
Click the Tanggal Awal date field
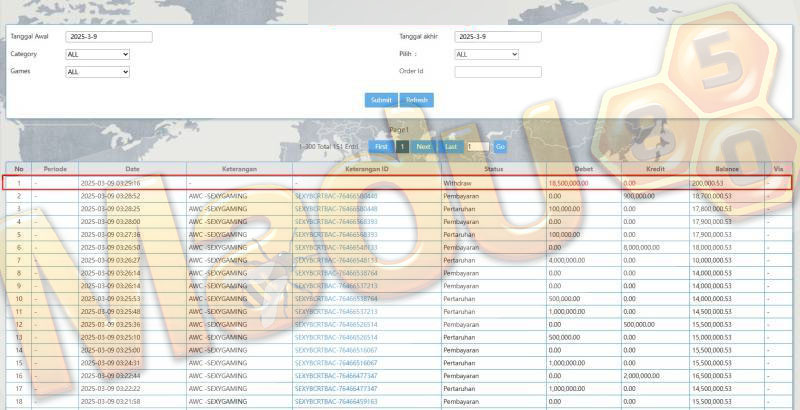point(109,37)
